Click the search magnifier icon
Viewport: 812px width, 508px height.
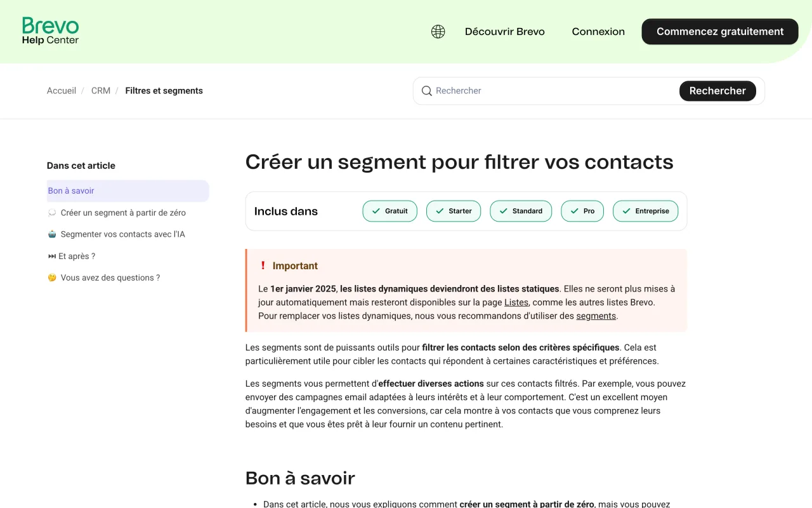(427, 91)
